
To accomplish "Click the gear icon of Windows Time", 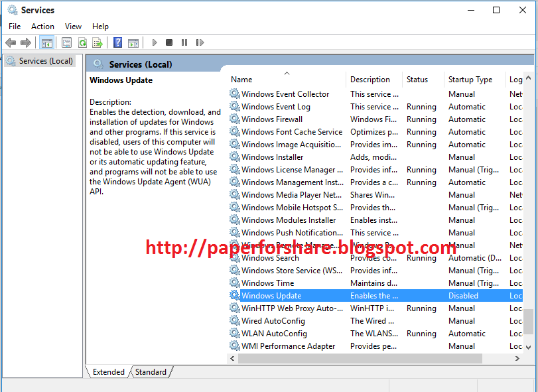I will point(235,283).
